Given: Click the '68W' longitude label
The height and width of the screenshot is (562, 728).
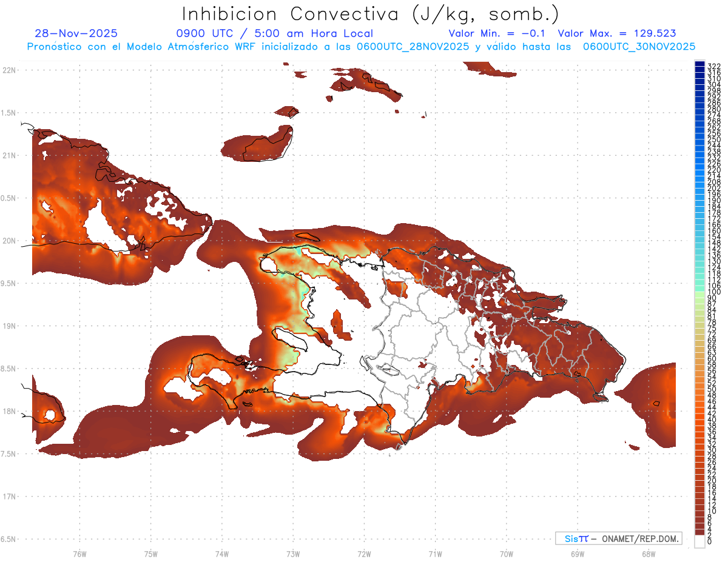Looking at the screenshot, I should [x=649, y=554].
